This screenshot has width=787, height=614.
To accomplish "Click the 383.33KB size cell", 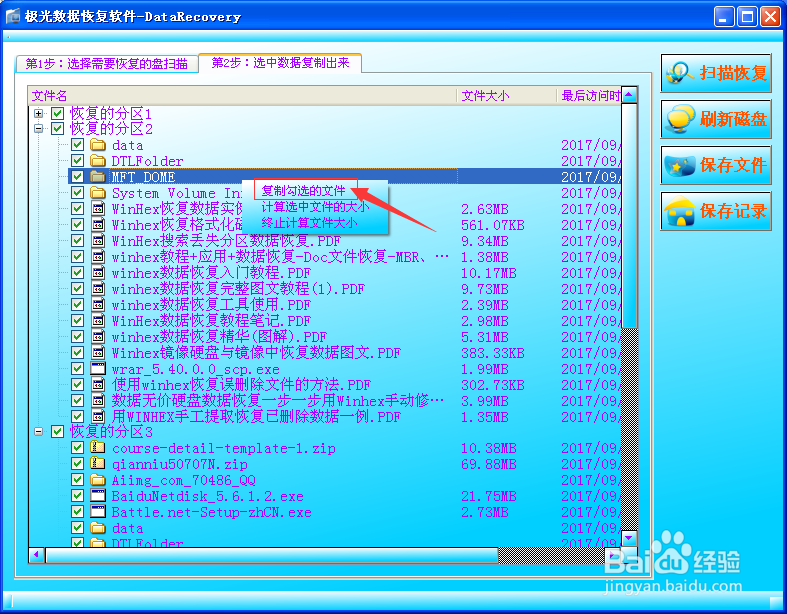I will coord(493,353).
